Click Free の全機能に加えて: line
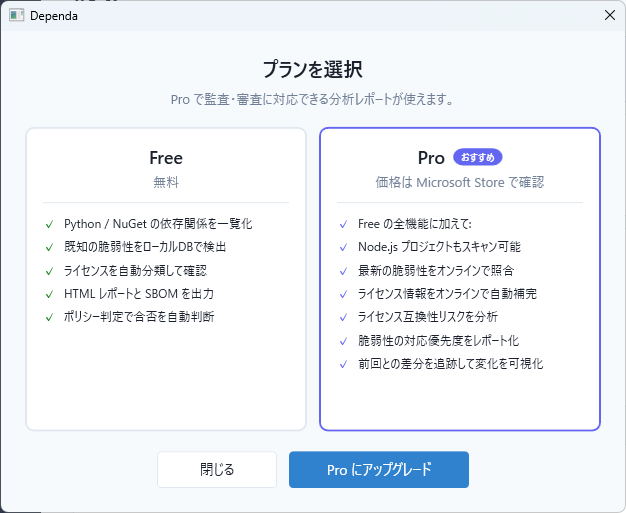 414,224
